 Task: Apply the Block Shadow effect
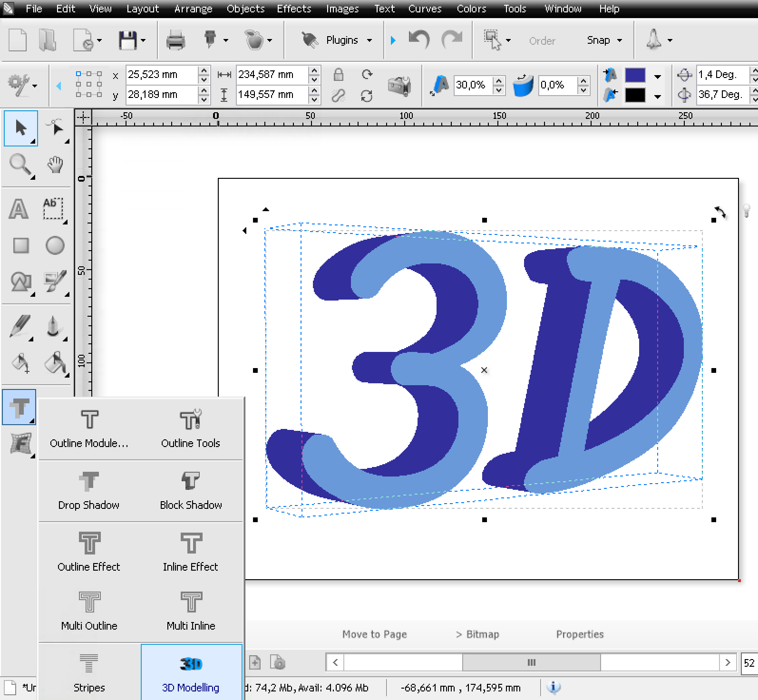tap(191, 491)
